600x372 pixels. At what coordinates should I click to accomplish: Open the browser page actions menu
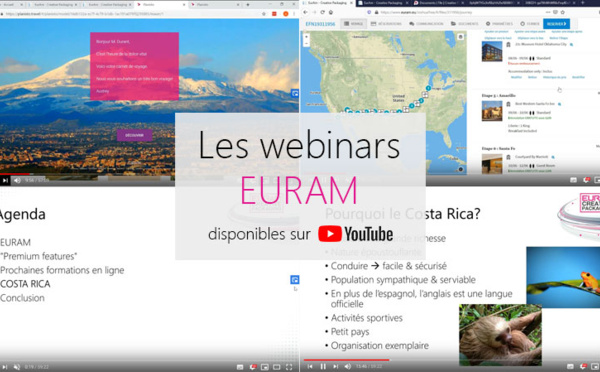click(x=548, y=12)
